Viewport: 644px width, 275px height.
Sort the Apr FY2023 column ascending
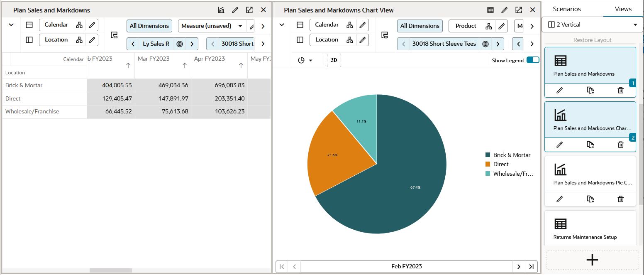click(241, 66)
